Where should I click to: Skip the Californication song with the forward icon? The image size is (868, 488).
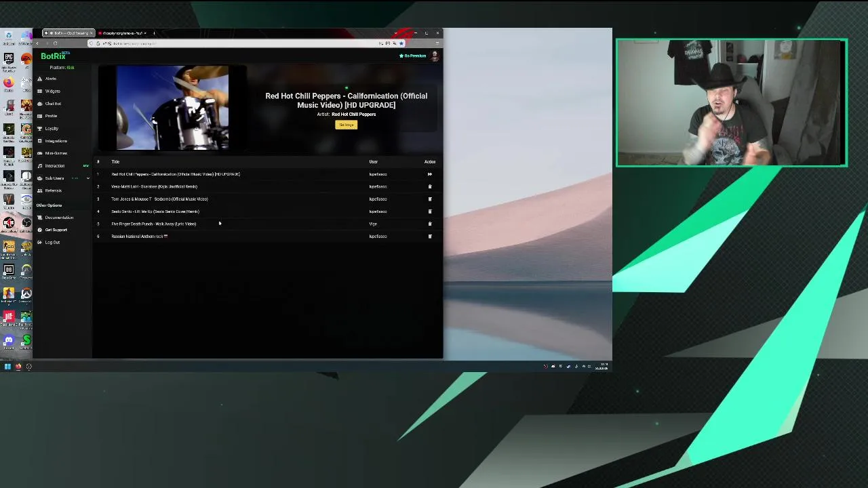click(429, 174)
